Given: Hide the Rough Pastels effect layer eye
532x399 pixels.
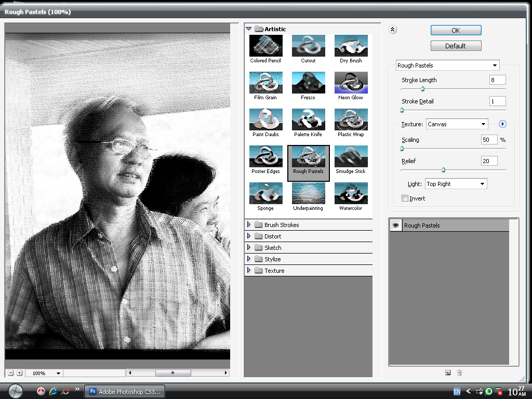Looking at the screenshot, I should point(396,225).
